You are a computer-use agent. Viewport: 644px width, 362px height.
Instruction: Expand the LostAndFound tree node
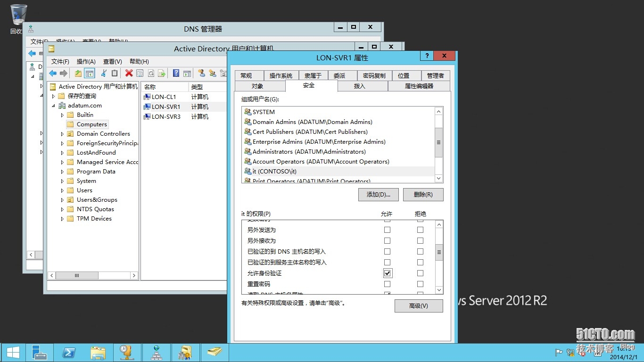pos(62,153)
